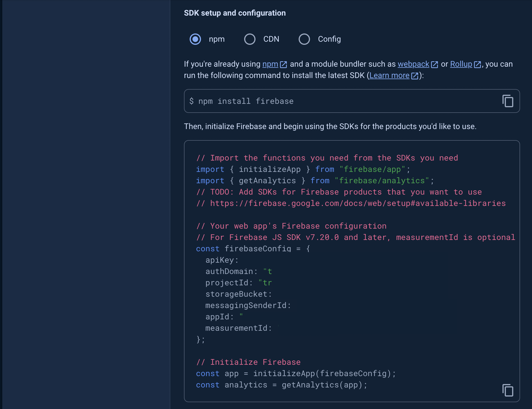Open the webpack link
This screenshot has height=409, width=532.
(x=418, y=64)
